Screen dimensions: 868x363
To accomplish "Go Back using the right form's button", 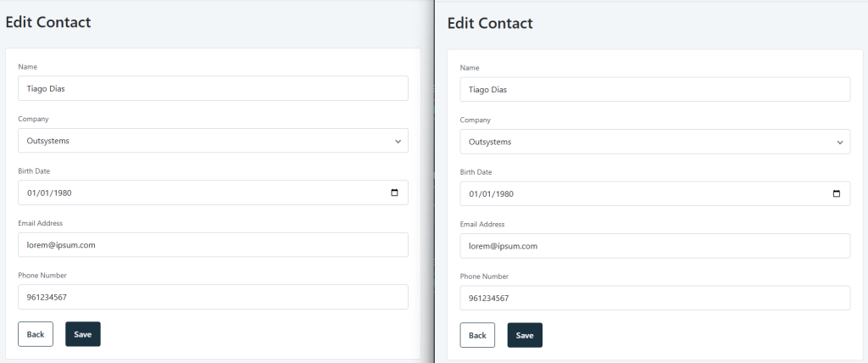I will 477,335.
